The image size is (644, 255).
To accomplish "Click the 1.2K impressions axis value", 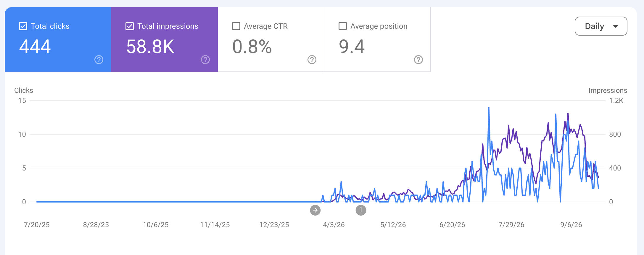I will (x=616, y=101).
